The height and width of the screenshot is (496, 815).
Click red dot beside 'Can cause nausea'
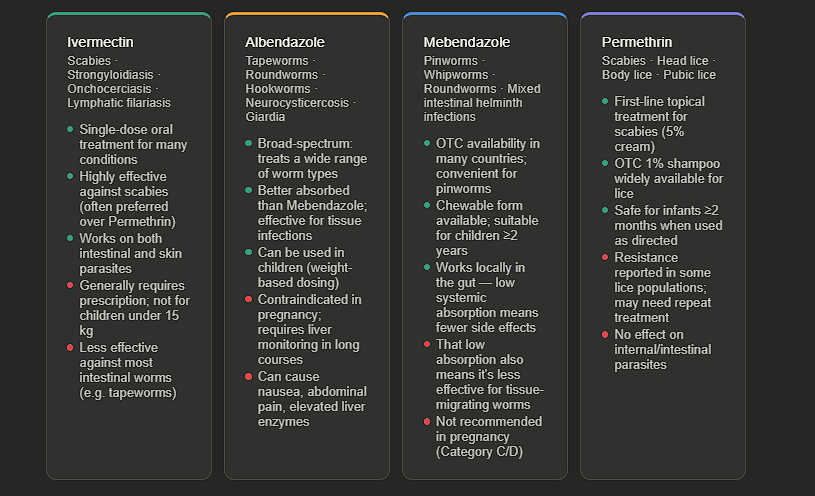point(248,376)
